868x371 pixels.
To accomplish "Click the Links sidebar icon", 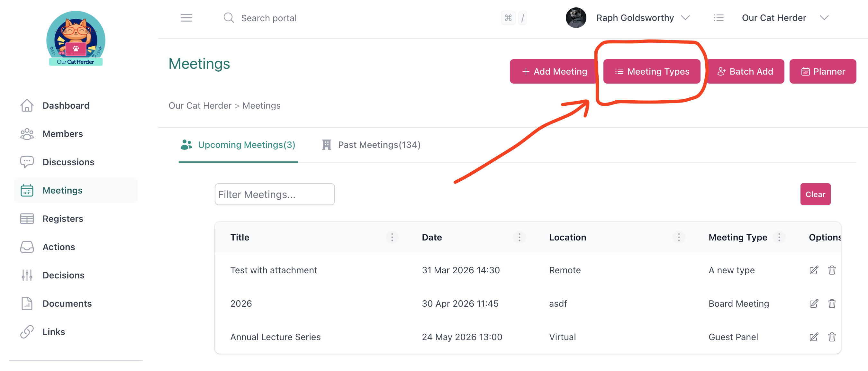I will (27, 331).
